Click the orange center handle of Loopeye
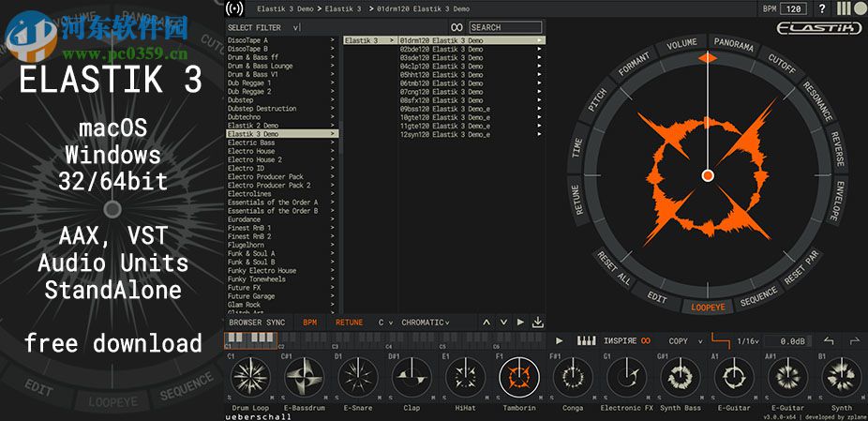 pyautogui.click(x=708, y=175)
